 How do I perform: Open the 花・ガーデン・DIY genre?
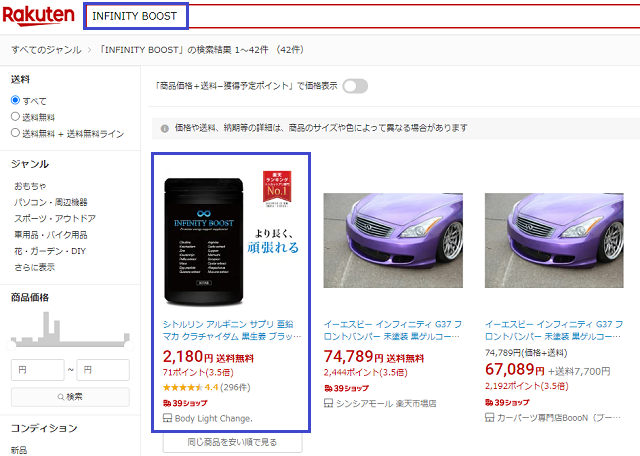[50, 251]
